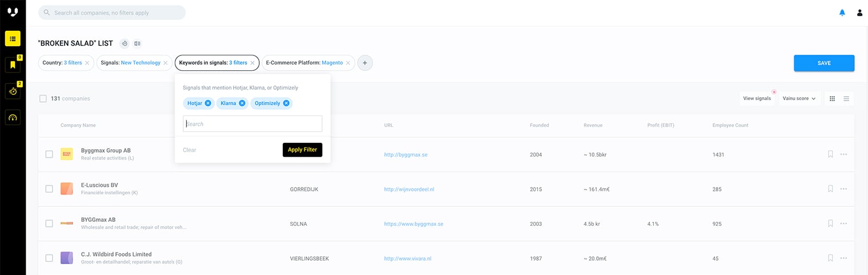Open the Signals New Technology filter
This screenshot has width=868, height=275.
(x=130, y=63)
